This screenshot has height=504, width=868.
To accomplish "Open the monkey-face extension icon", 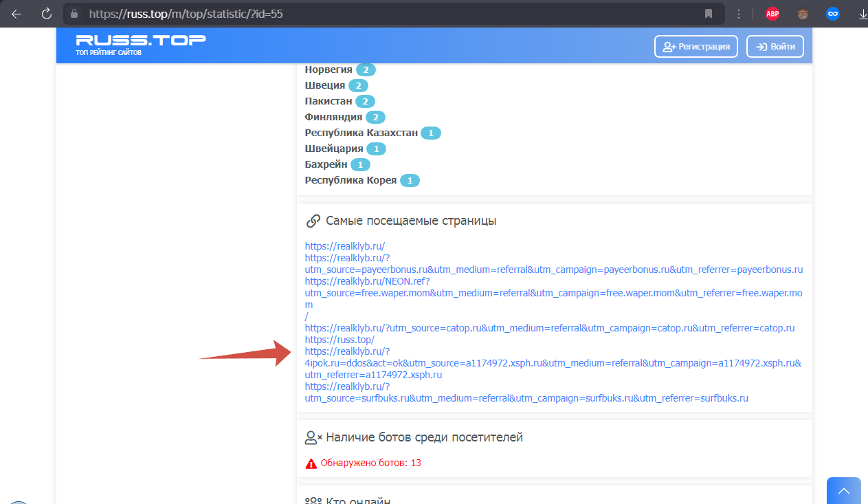I will (x=803, y=14).
